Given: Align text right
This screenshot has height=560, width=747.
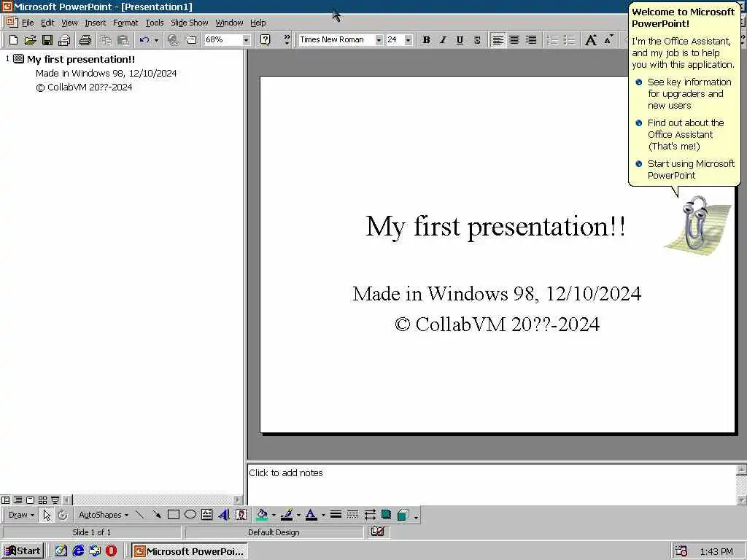Looking at the screenshot, I should pyautogui.click(x=531, y=40).
